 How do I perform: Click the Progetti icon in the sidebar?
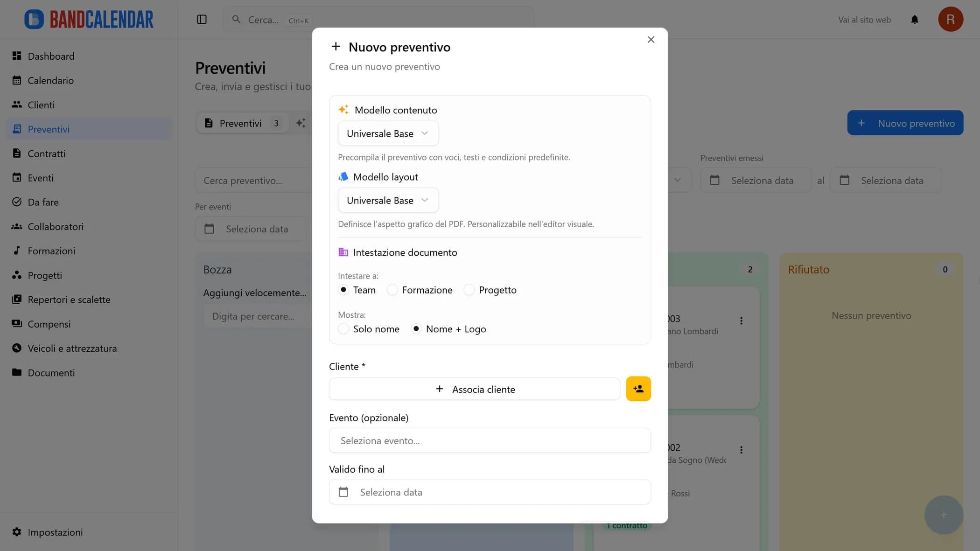point(17,275)
